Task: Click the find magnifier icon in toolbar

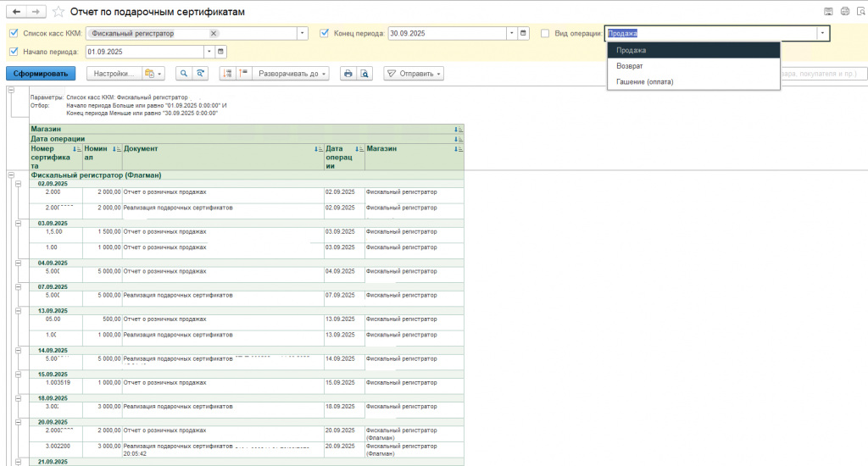Action: pyautogui.click(x=183, y=74)
